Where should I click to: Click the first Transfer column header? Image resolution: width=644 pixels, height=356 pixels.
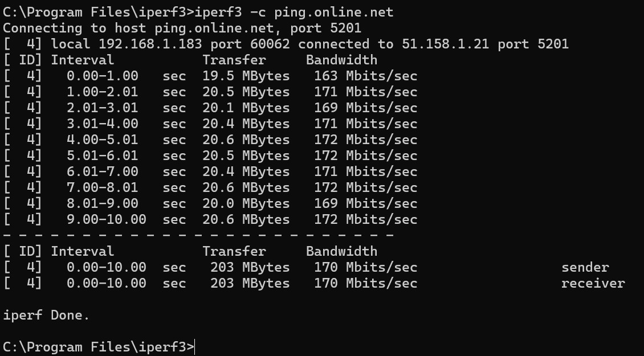[x=234, y=60]
